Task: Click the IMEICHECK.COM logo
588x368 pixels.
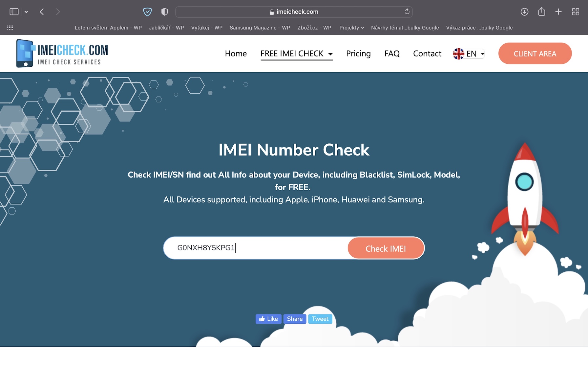Action: [x=62, y=53]
